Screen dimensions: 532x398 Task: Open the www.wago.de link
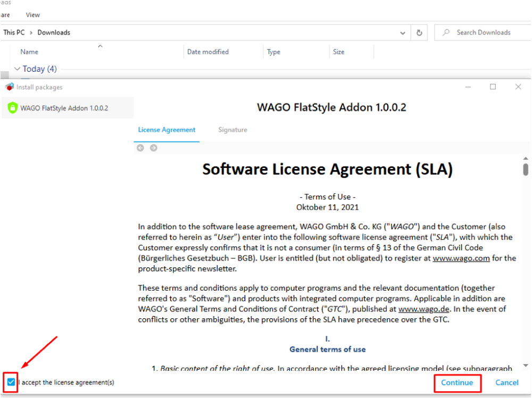(x=424, y=309)
